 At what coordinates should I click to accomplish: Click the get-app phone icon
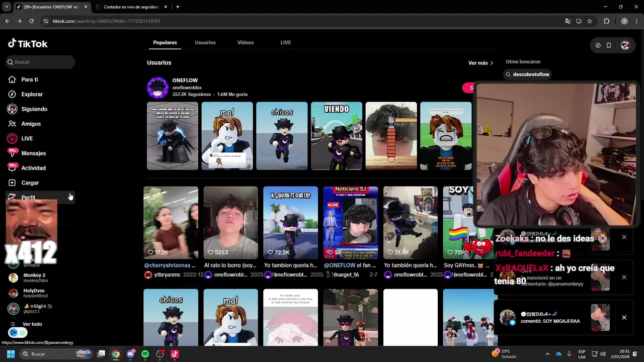609,45
